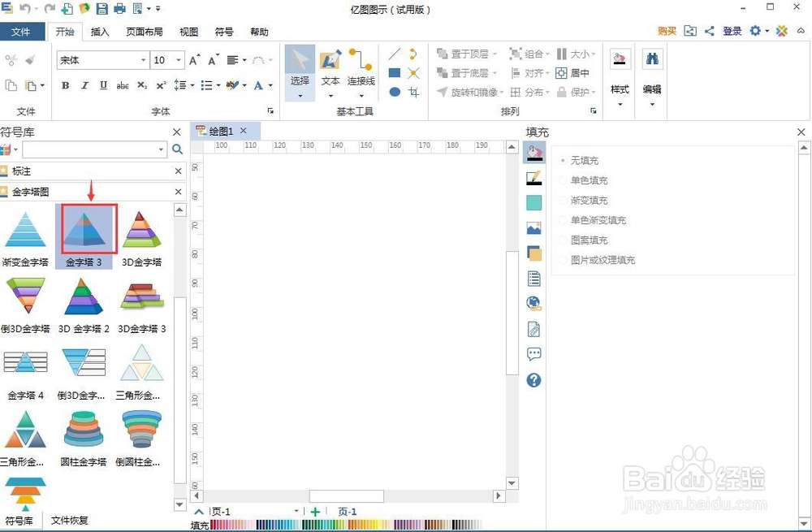
Task: Select the pencil line style icon in sidebar
Action: pos(533,178)
